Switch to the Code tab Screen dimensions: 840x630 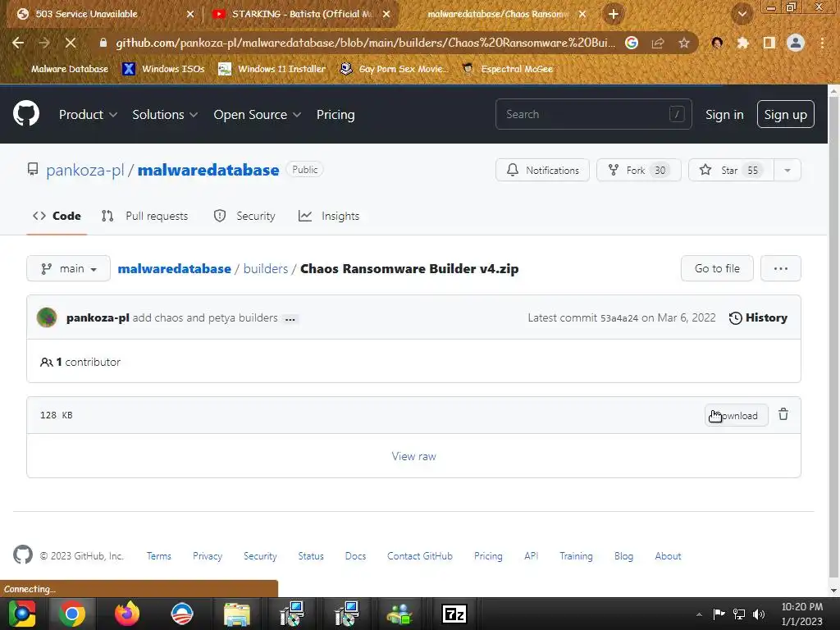click(57, 216)
